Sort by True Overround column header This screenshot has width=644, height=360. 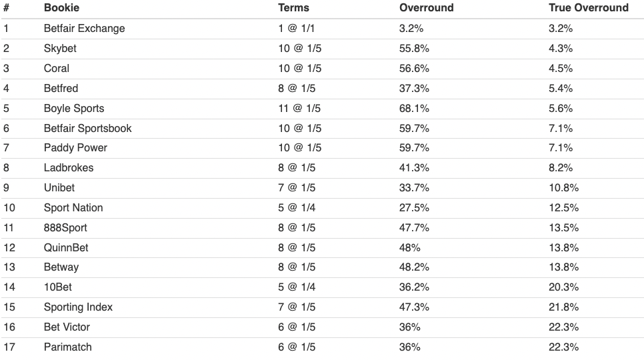click(x=589, y=8)
